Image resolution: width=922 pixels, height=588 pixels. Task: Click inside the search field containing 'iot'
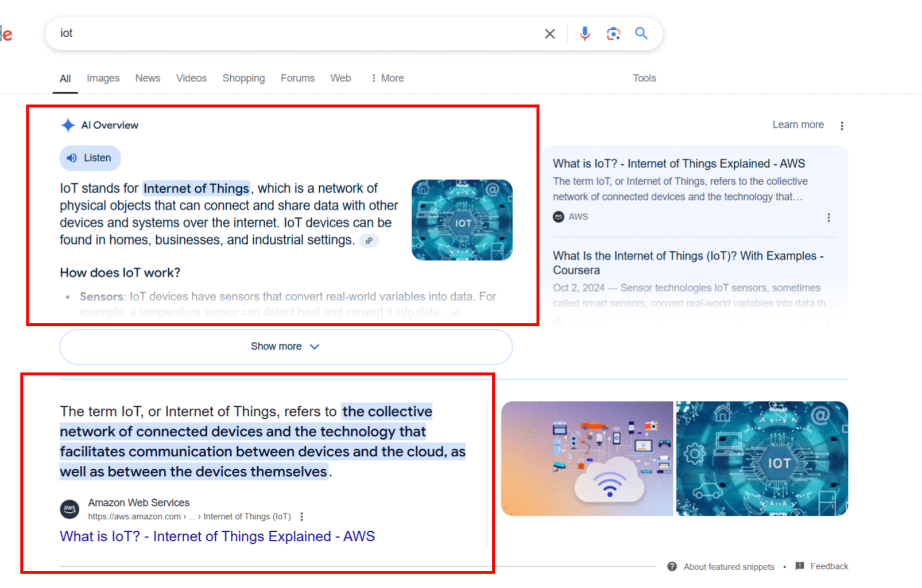[287, 34]
